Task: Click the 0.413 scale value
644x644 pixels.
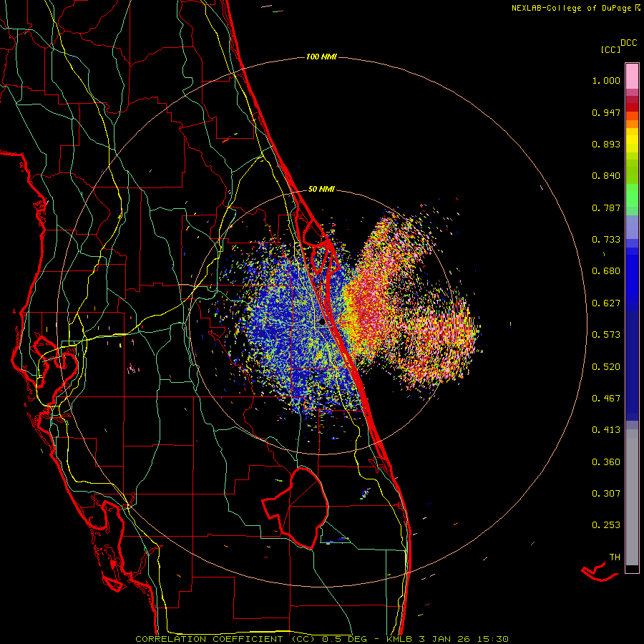Action: 606,430
